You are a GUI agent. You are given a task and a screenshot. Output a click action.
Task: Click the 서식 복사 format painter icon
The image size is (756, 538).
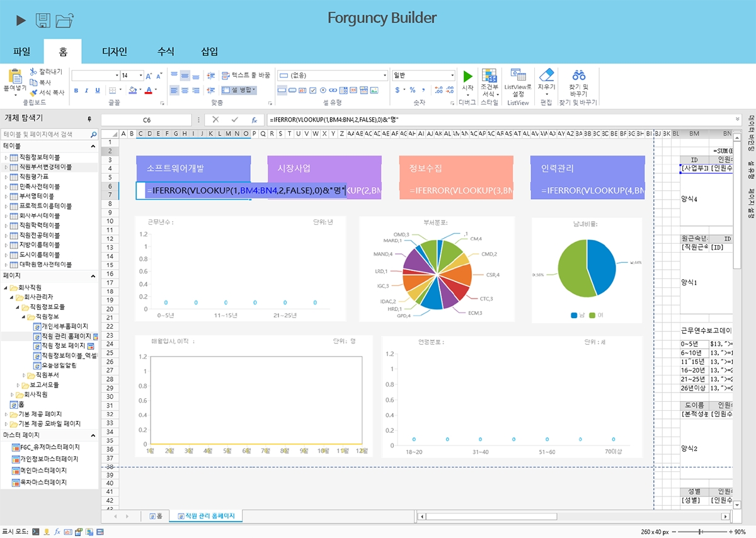pos(33,92)
